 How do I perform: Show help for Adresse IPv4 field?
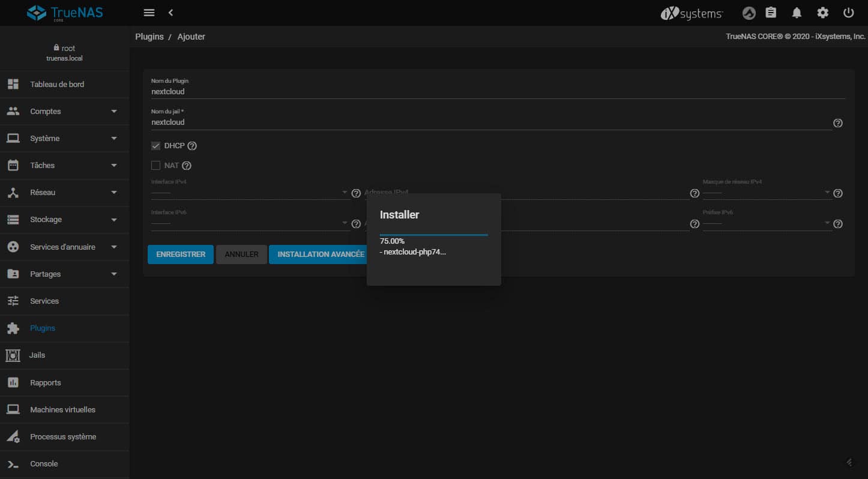click(x=695, y=193)
